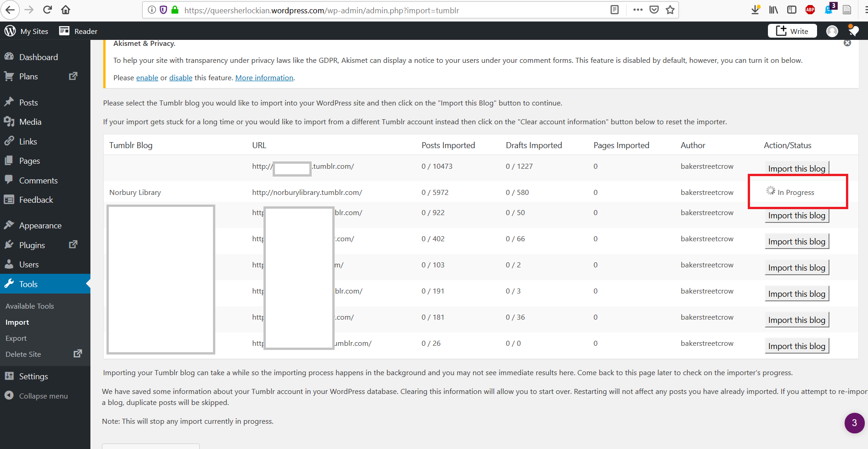Click the Write button
Viewport: 868px width, 449px height.
(x=792, y=31)
